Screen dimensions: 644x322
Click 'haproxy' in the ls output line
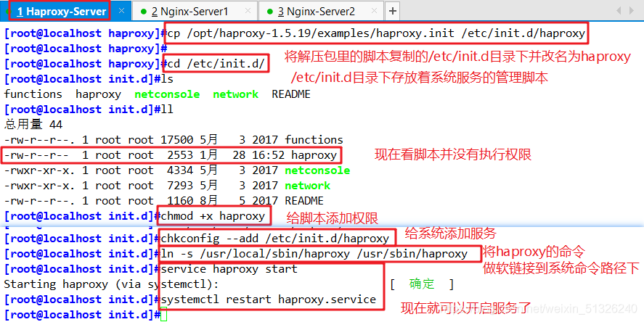pyautogui.click(x=98, y=95)
